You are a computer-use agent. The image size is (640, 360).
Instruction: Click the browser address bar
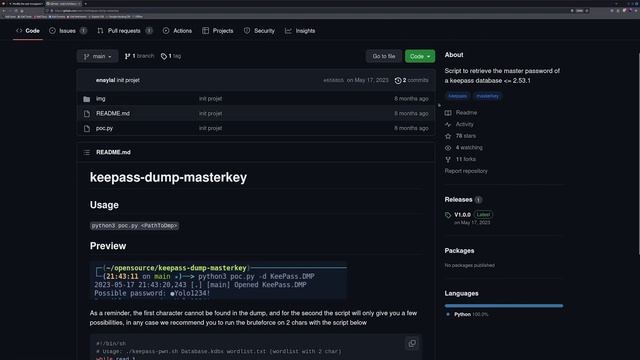(306, 11)
